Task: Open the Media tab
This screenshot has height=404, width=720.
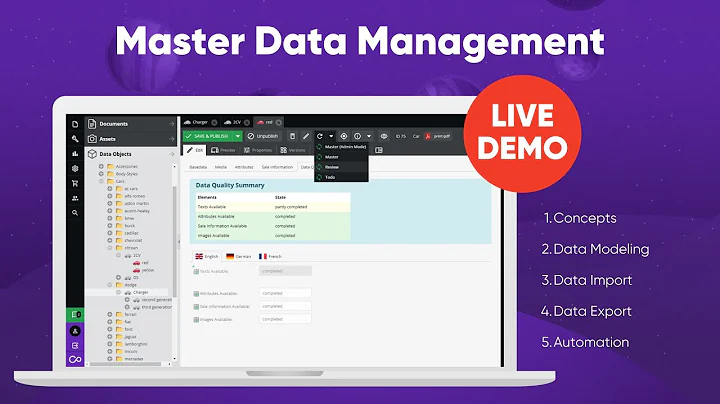Action: (x=221, y=167)
